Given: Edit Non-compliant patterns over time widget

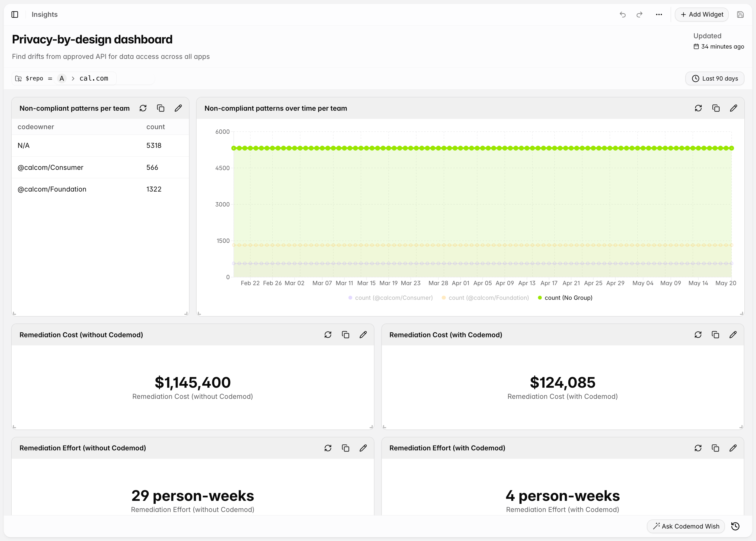Looking at the screenshot, I should pos(733,108).
